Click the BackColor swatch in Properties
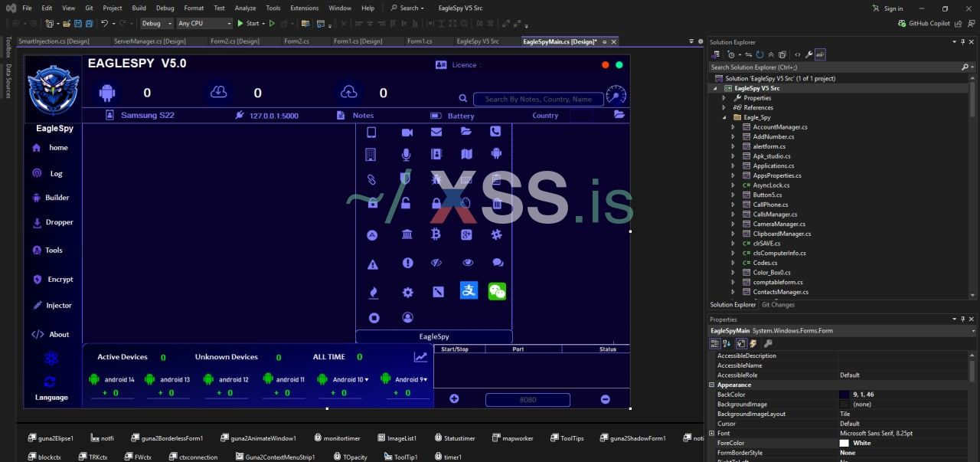This screenshot has width=980, height=462. coord(844,395)
